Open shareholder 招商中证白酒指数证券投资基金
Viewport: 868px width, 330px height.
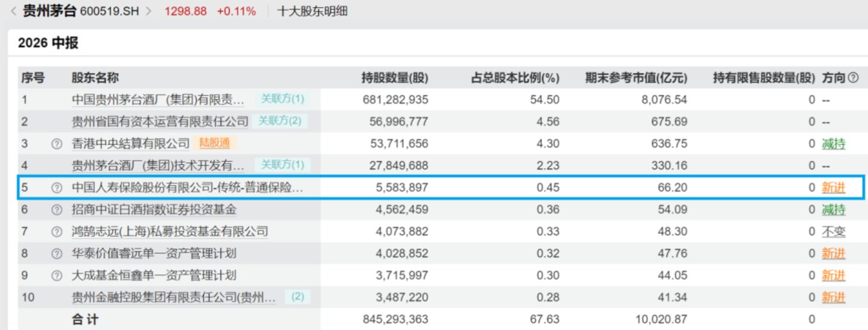[x=154, y=210]
